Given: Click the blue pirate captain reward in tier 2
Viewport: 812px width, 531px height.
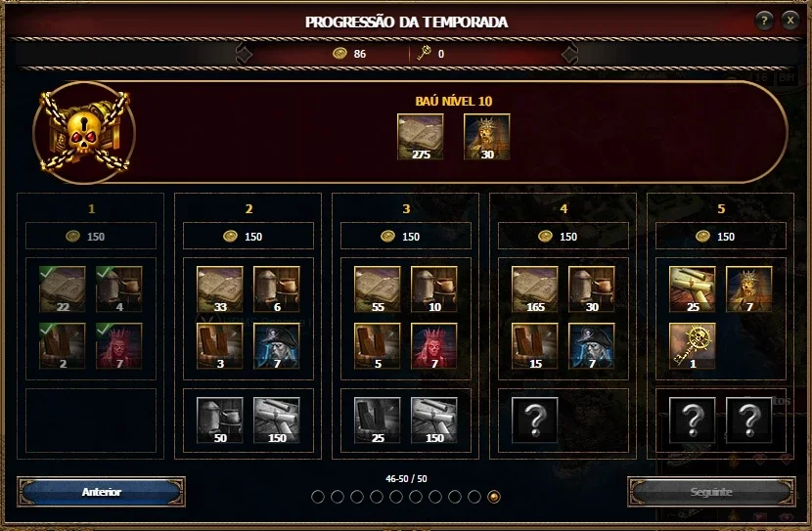Looking at the screenshot, I should [277, 346].
